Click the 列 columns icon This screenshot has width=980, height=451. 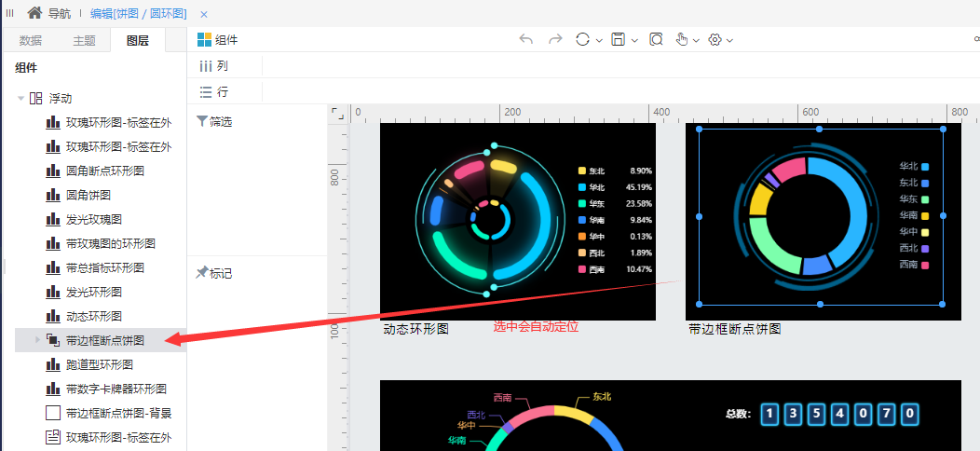[x=206, y=65]
